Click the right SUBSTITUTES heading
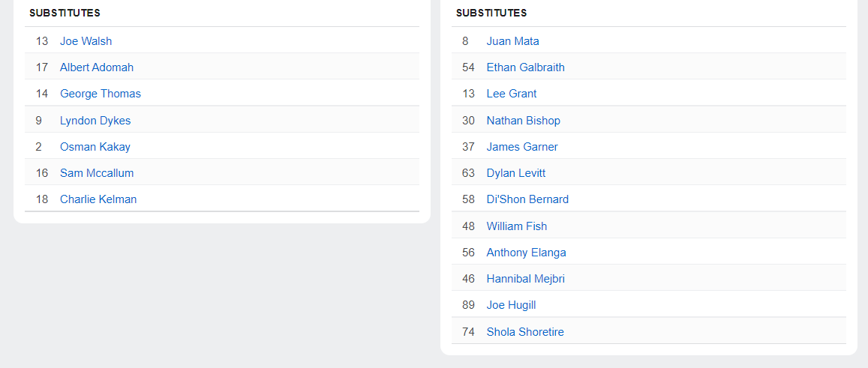 491,13
